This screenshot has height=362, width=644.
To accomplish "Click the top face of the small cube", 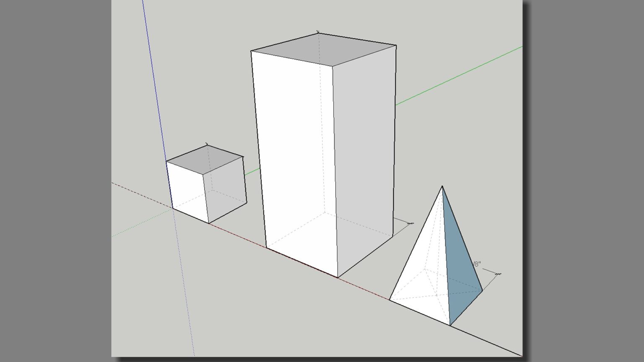I will click(x=205, y=159).
